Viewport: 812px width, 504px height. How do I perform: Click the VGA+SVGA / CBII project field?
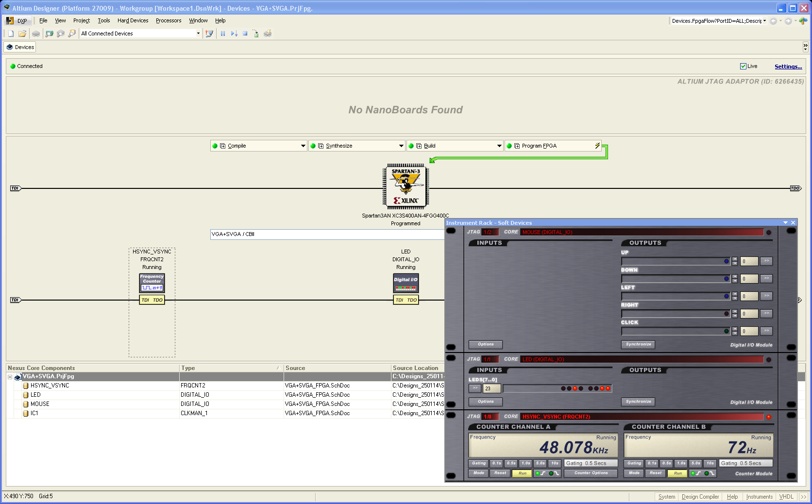point(327,234)
